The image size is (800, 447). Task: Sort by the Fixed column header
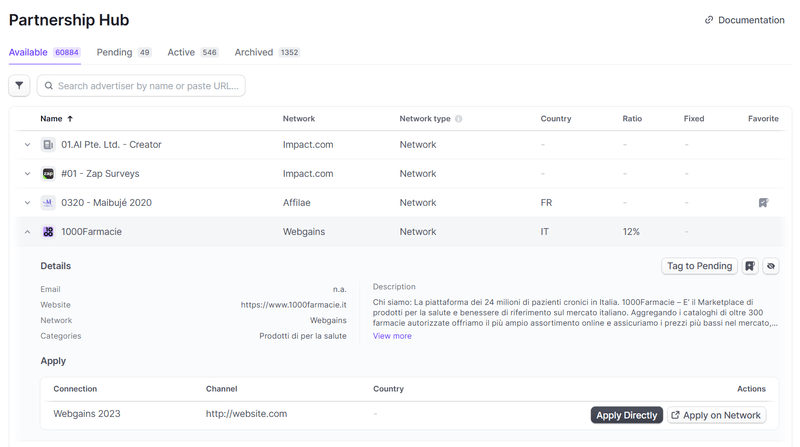click(693, 119)
